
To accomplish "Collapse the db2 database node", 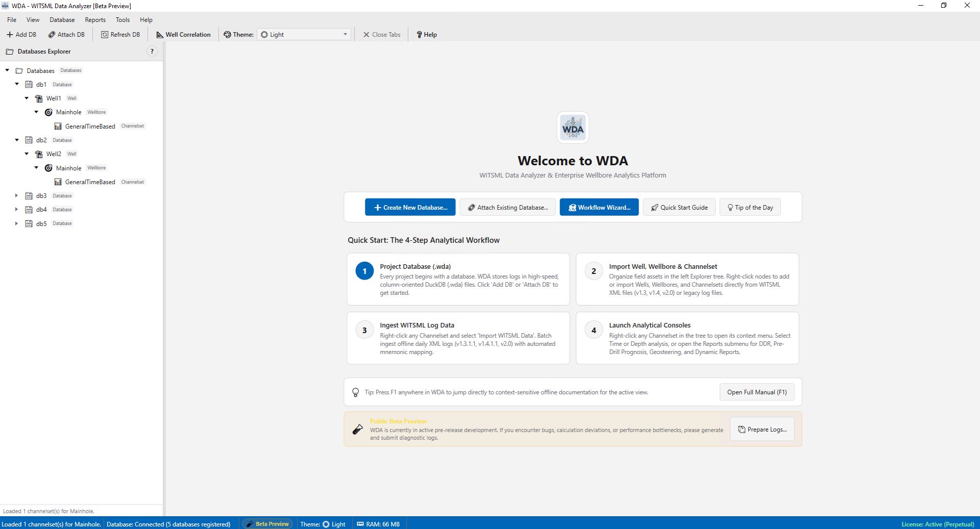I will (x=17, y=140).
